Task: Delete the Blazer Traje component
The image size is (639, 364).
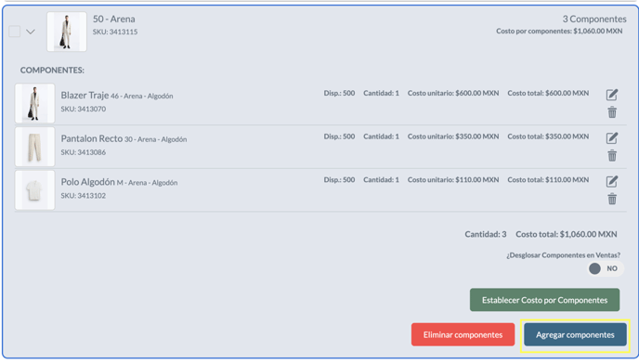Action: (612, 112)
